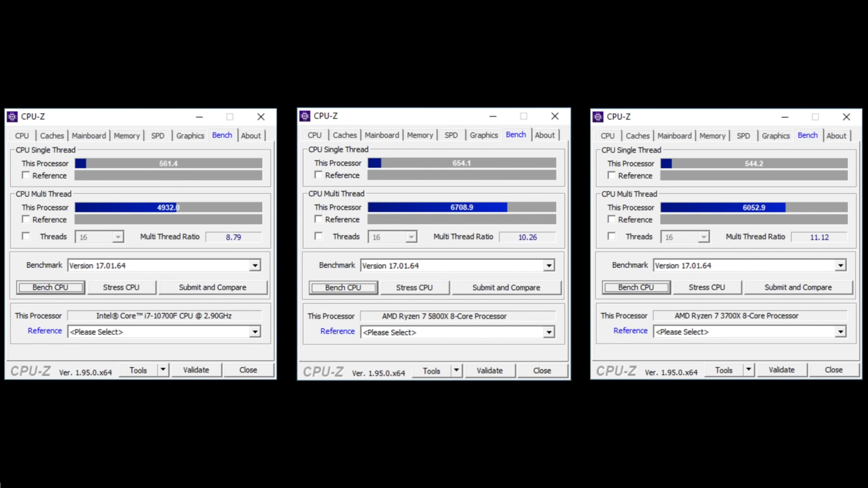Minimize the Ryzen 5800X CPU-Z window

[493, 116]
